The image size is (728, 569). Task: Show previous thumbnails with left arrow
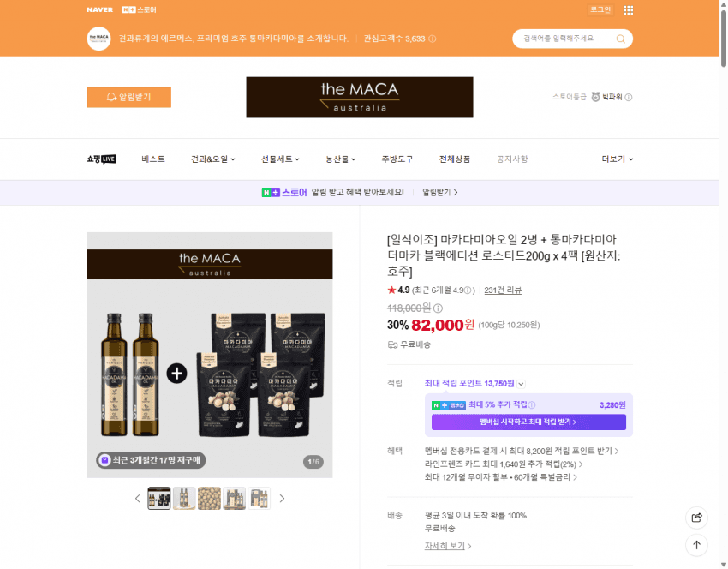point(137,499)
